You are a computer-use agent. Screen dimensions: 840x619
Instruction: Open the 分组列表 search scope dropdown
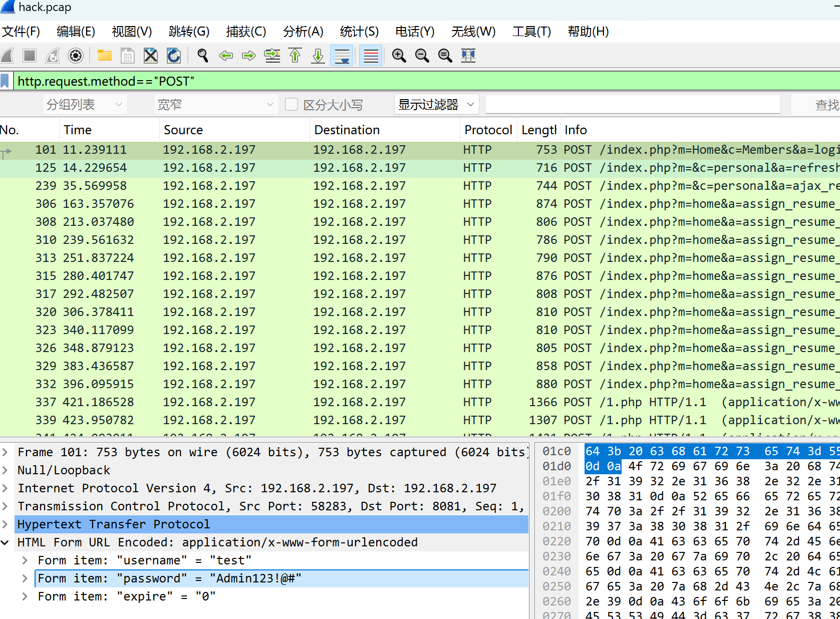click(84, 104)
